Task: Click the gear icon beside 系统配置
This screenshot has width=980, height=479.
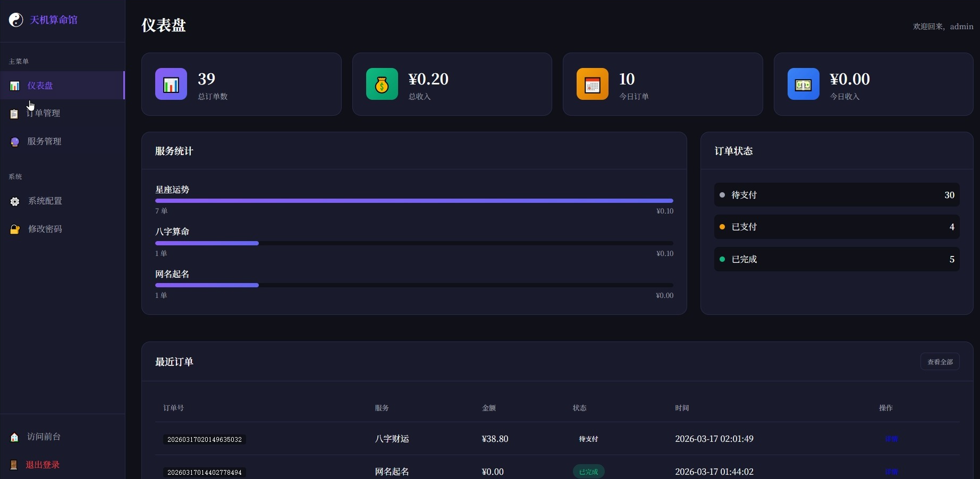Action: tap(15, 201)
